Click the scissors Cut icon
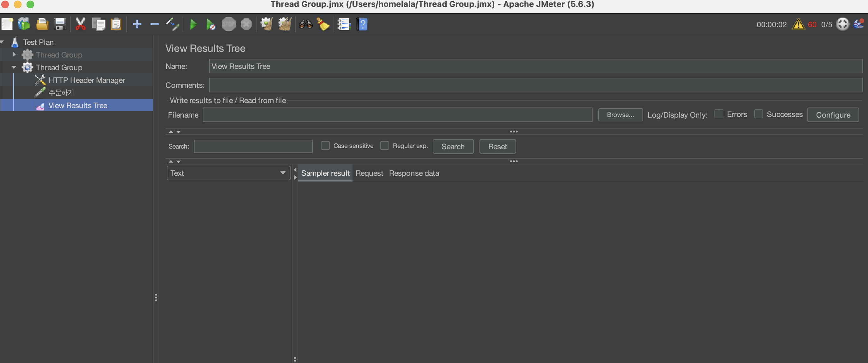This screenshot has width=868, height=363. 80,24
